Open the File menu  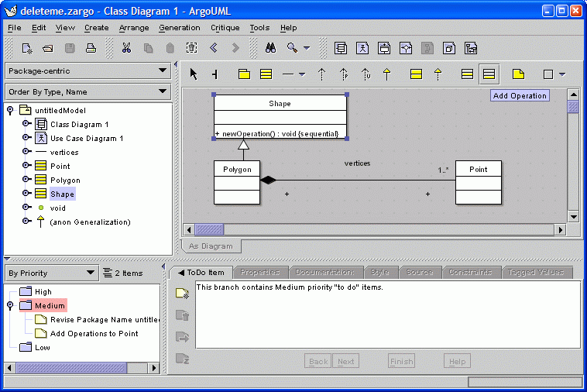[x=14, y=28]
